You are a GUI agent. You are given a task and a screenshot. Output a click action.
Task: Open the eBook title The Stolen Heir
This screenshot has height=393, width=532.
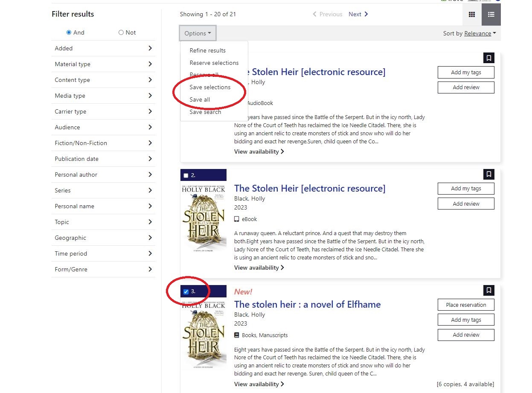coord(310,188)
